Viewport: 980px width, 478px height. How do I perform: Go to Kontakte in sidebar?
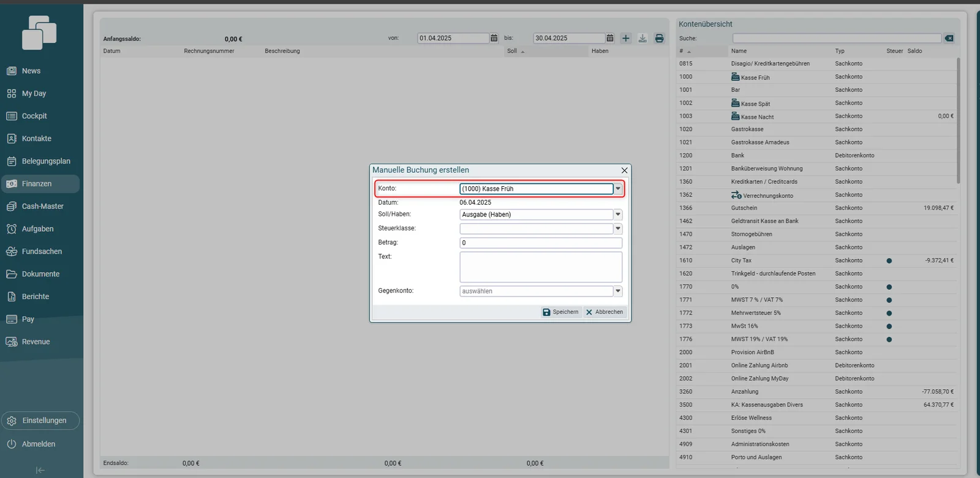tap(40, 138)
